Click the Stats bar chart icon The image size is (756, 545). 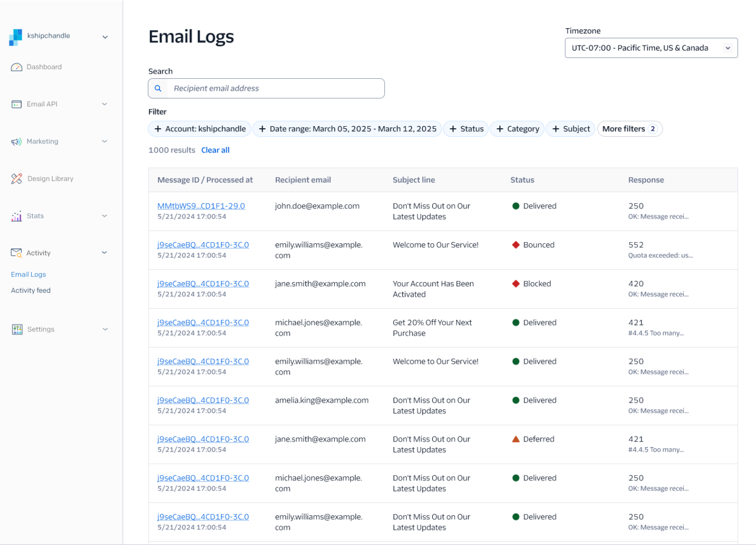(x=17, y=216)
